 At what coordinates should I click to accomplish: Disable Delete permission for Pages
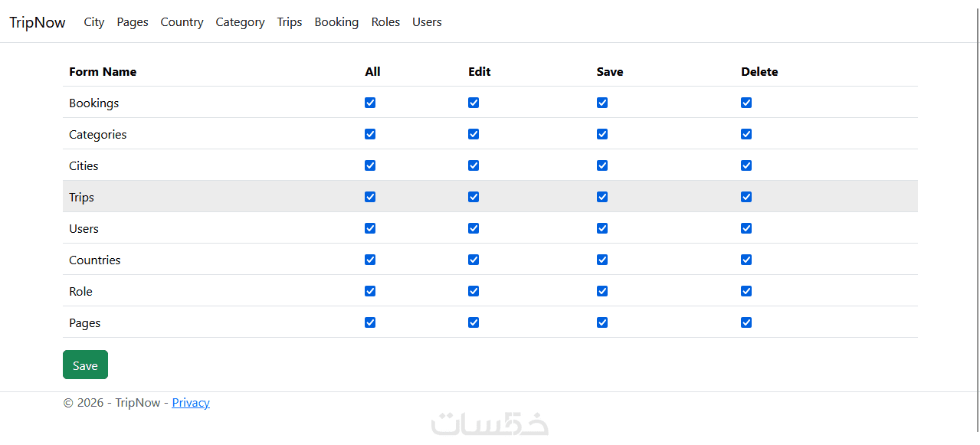746,322
